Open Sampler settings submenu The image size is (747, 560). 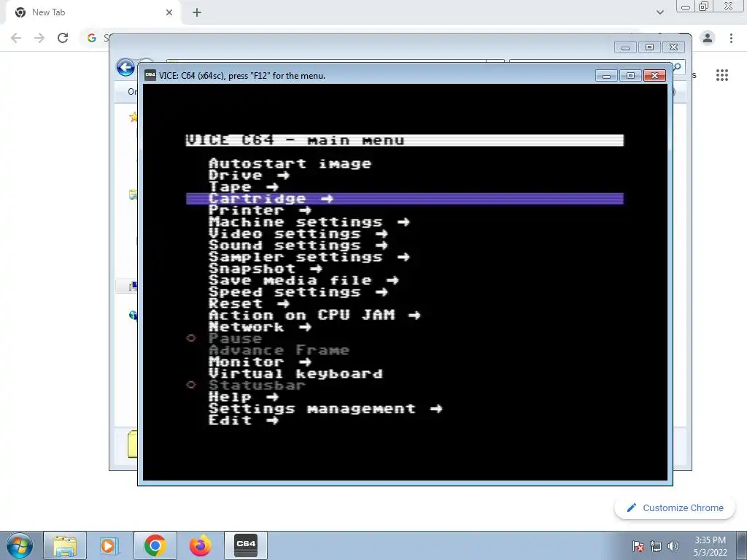coord(309,257)
